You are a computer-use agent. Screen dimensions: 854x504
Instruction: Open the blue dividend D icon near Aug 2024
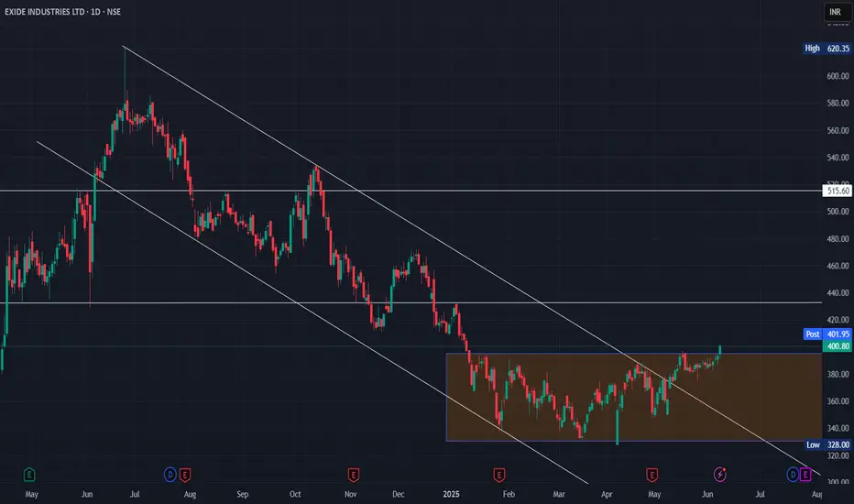[170, 475]
